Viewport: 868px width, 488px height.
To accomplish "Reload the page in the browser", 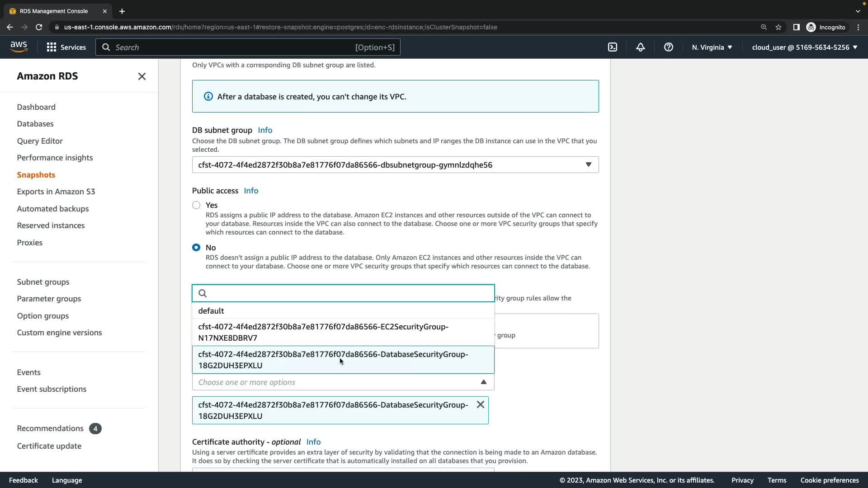I will click(39, 27).
